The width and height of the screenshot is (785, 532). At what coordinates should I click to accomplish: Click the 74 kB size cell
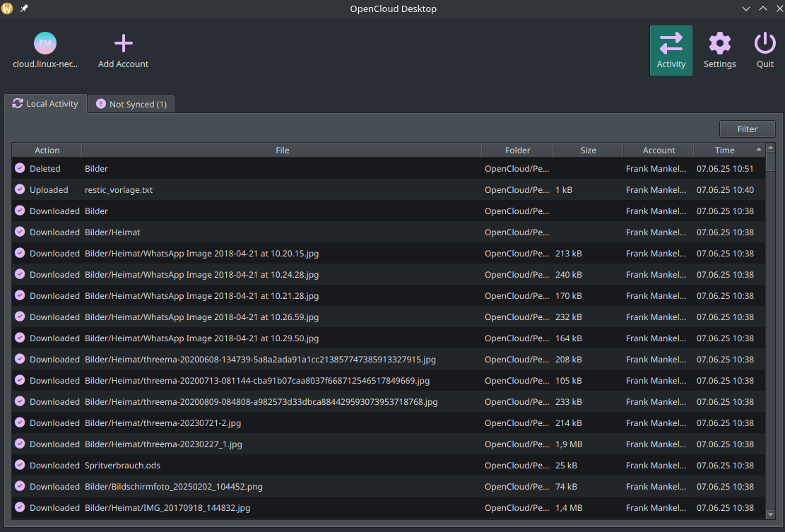pos(566,487)
